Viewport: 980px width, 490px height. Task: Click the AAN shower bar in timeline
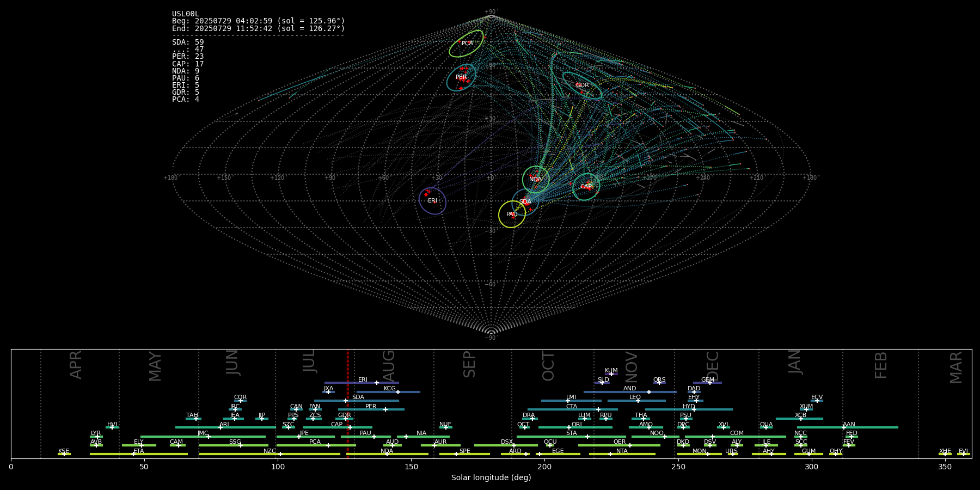[848, 427]
